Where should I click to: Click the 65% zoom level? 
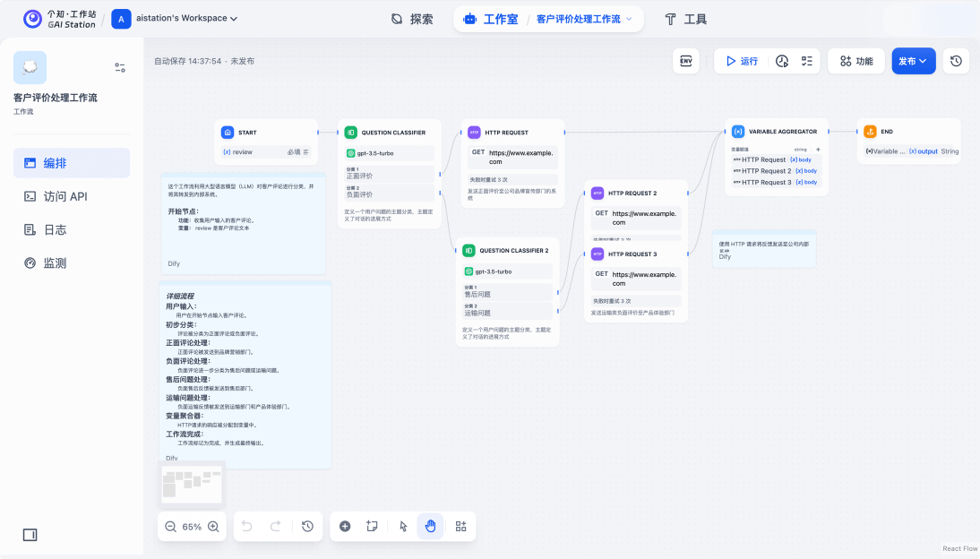[x=192, y=527]
